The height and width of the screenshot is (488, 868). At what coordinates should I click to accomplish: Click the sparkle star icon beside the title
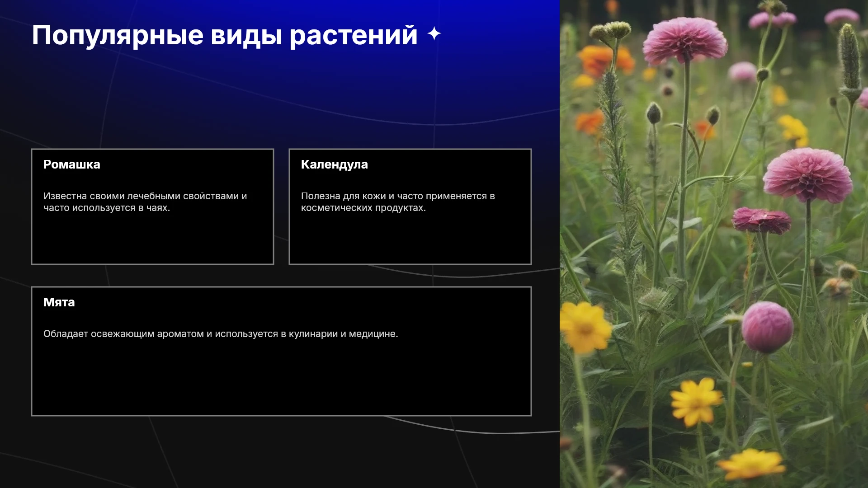coord(434,34)
